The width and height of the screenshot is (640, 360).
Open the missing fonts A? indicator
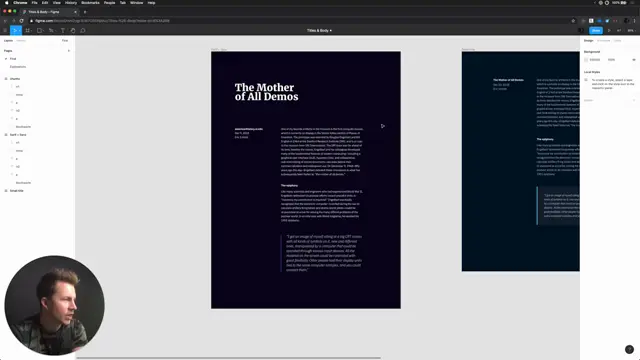(x=619, y=30)
